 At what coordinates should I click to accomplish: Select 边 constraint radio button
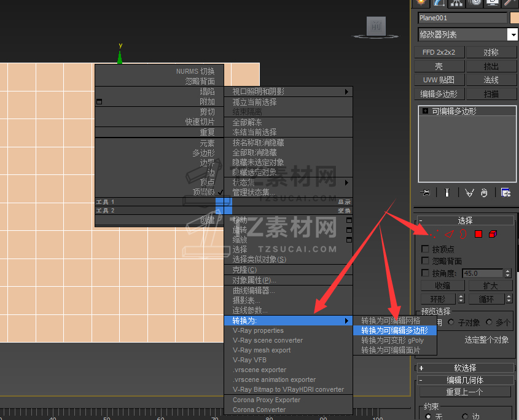[465, 416]
